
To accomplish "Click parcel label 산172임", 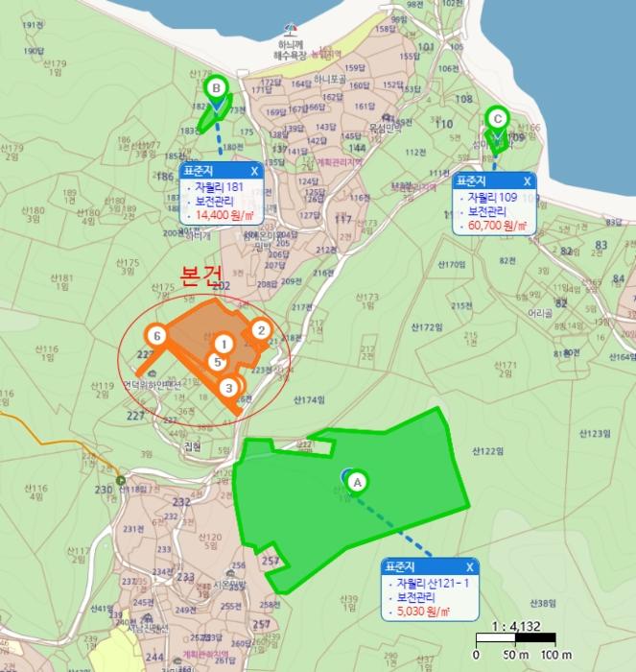I will point(427,327).
